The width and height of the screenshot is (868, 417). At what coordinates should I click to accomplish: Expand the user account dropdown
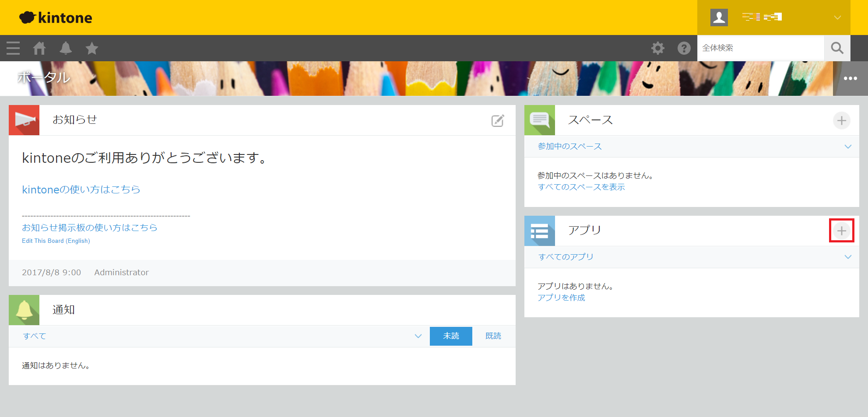[x=837, y=18]
